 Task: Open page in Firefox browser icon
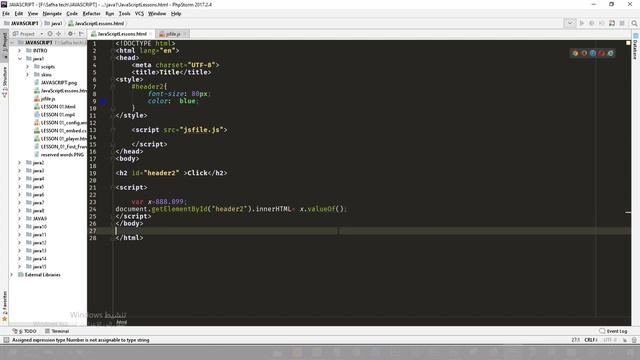point(584,53)
